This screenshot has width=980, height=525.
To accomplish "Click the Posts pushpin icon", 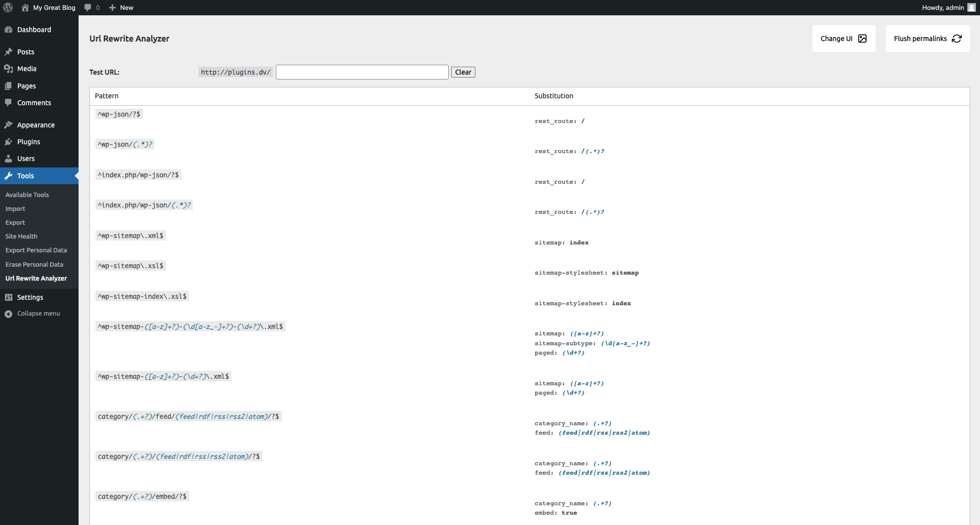I will [8, 52].
